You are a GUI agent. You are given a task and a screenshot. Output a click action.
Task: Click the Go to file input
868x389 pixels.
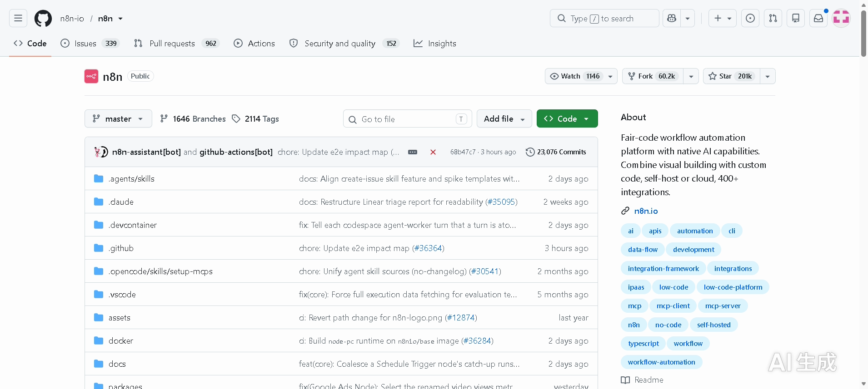pos(408,119)
